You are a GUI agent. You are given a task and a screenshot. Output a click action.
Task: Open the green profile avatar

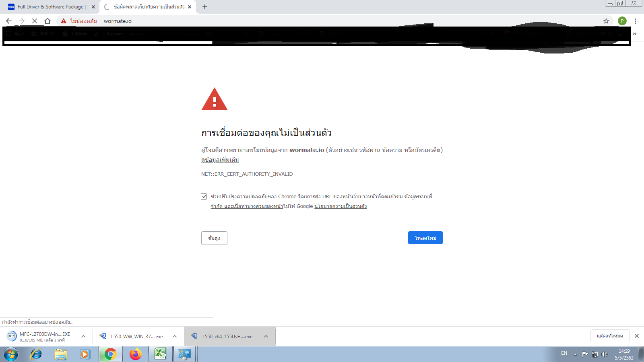[x=622, y=21]
